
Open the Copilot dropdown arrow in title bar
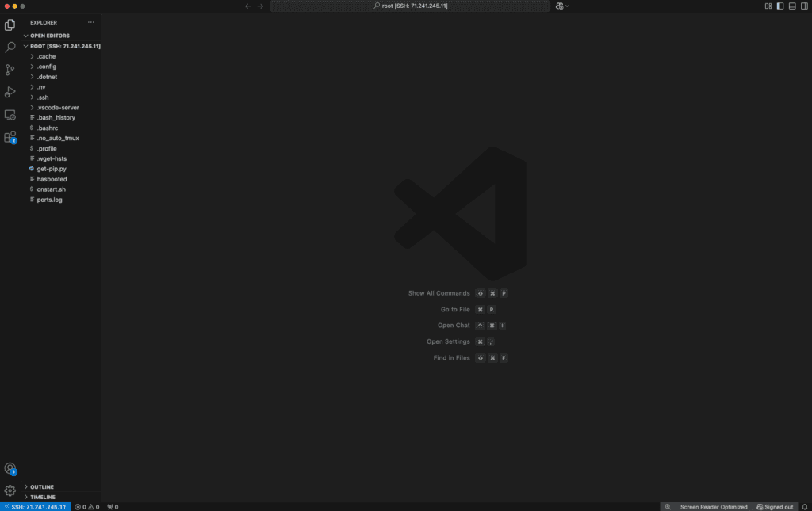(567, 6)
